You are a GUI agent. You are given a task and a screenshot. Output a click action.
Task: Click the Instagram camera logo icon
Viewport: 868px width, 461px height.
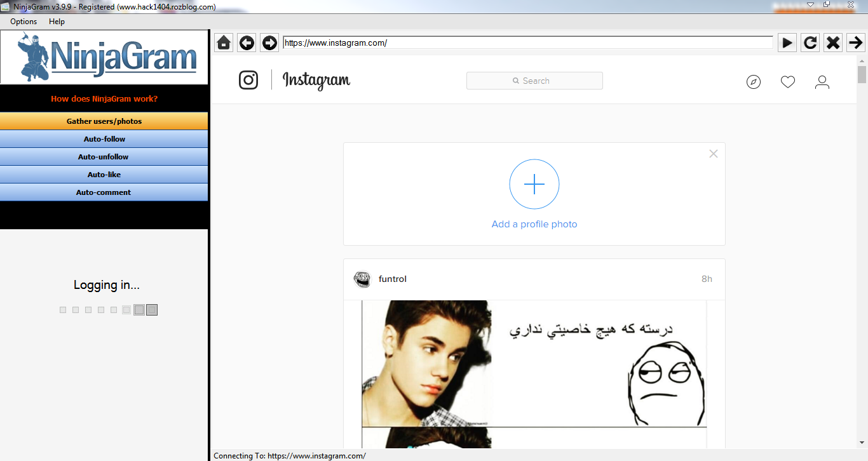(x=248, y=80)
